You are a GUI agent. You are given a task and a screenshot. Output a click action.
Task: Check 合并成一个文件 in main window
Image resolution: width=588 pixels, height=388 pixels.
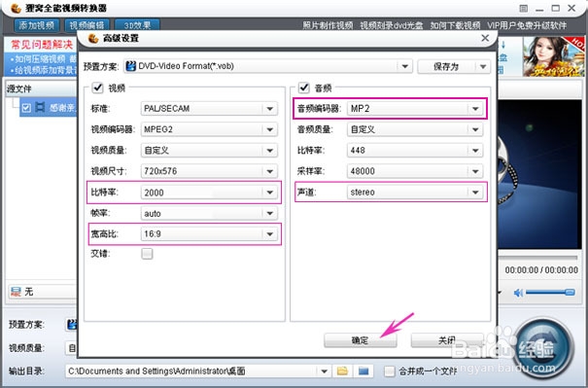click(390, 371)
